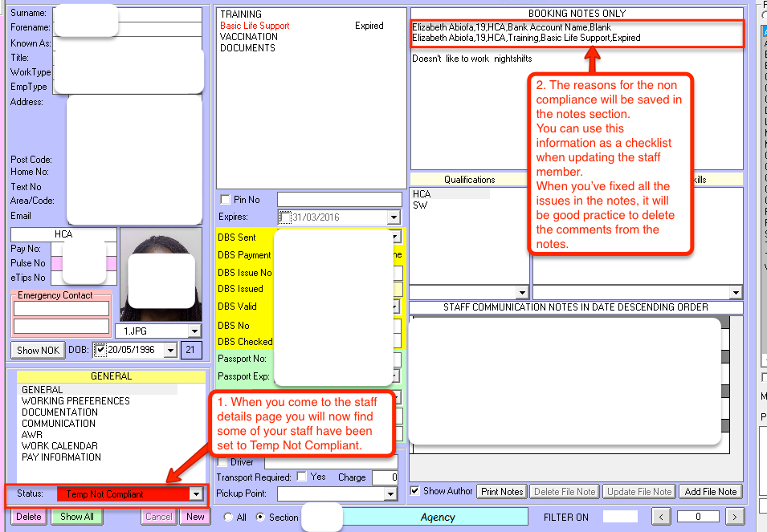Click the Add File Note button
Screen dimensions: 767x532
coord(709,491)
